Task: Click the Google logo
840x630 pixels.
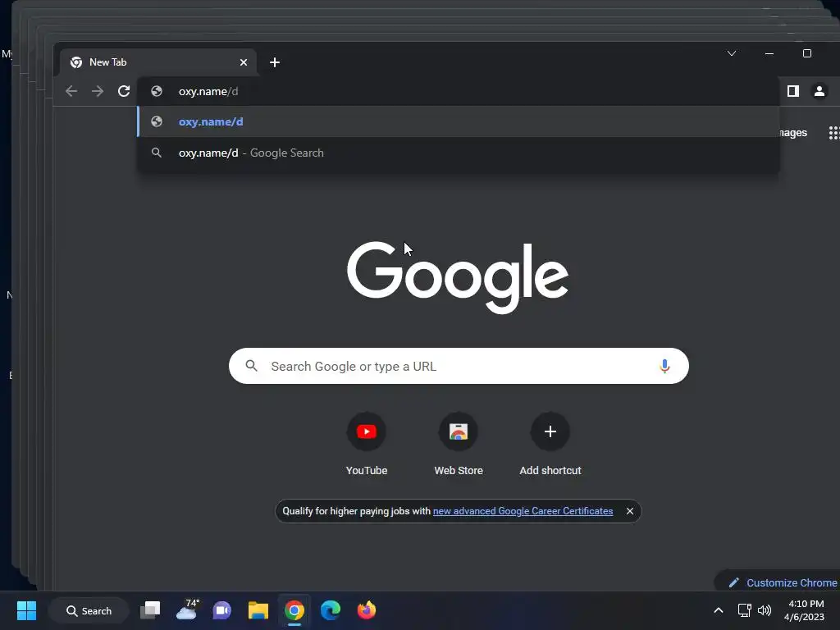Action: [x=458, y=276]
